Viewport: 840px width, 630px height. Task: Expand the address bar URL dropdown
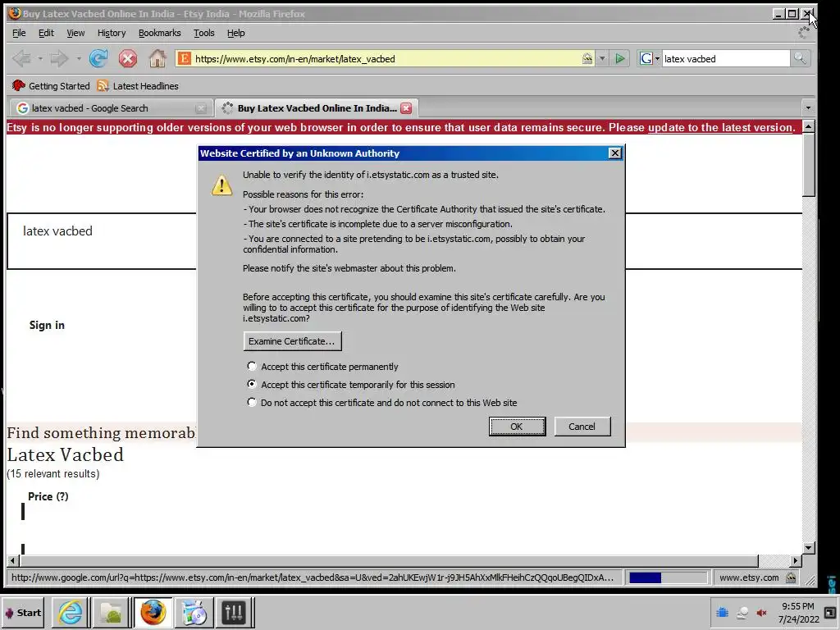tap(602, 58)
